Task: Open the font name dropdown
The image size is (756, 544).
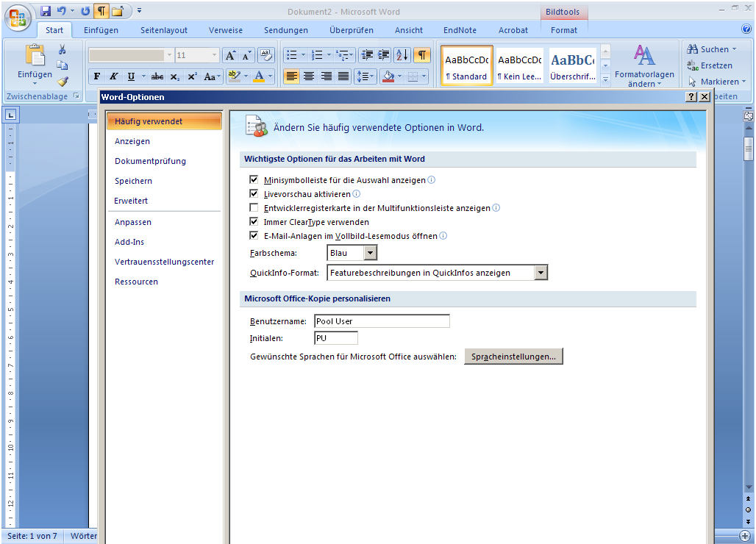Action: (168, 55)
